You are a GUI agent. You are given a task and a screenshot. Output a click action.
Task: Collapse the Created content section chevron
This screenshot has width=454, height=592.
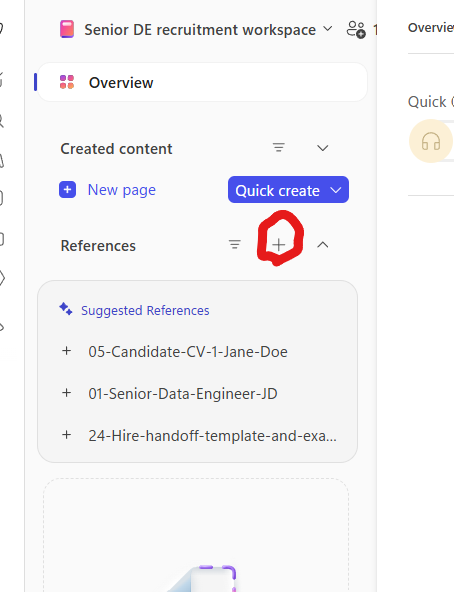(323, 148)
